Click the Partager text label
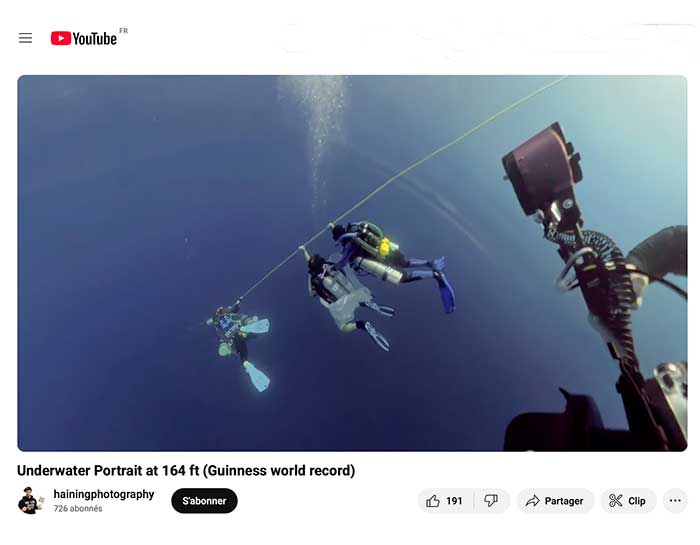Screen dimensions: 700x545 click(x=564, y=501)
